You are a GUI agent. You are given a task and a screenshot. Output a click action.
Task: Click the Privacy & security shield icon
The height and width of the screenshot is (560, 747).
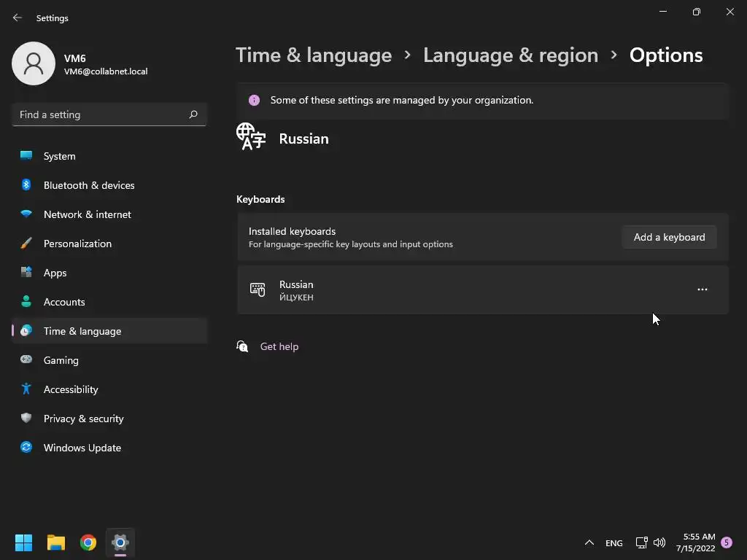pos(26,418)
